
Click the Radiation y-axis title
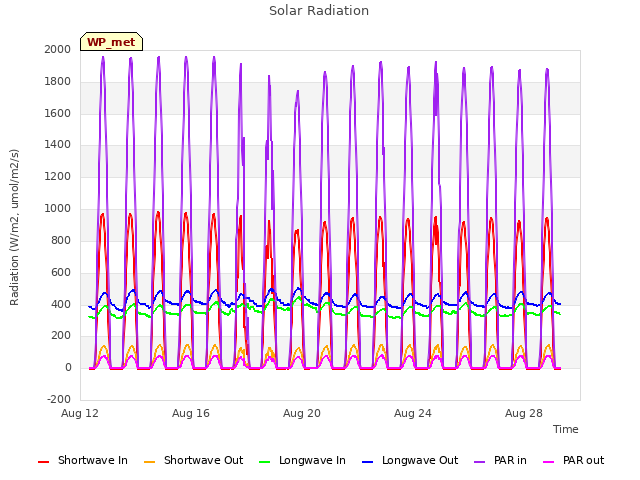click(x=14, y=227)
